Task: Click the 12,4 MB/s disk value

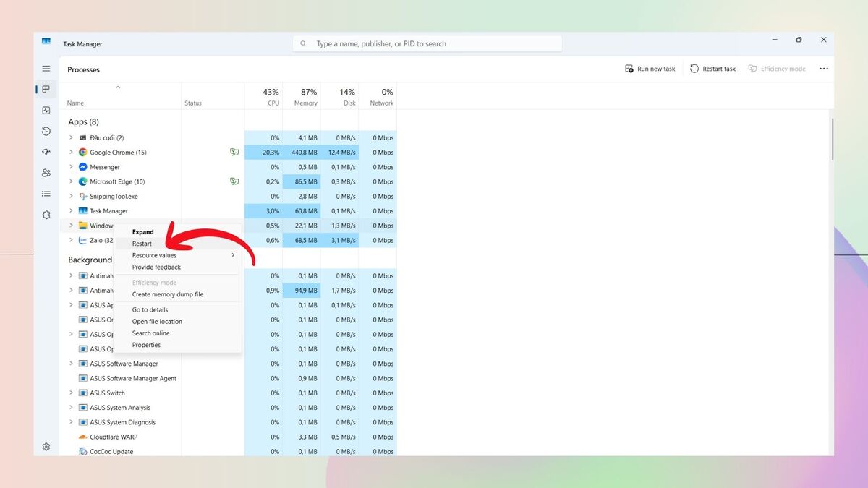Action: pos(339,153)
